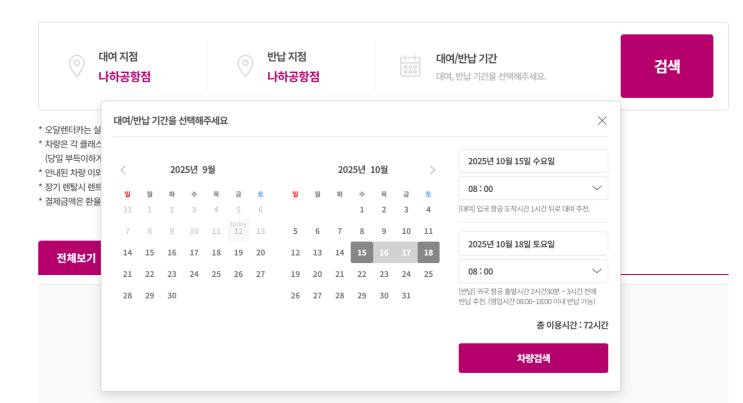Choose October 25 in the calendar

[428, 274]
